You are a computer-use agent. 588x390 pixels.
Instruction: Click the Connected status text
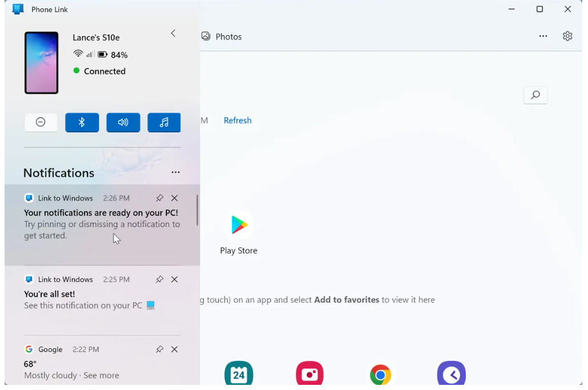coord(105,71)
